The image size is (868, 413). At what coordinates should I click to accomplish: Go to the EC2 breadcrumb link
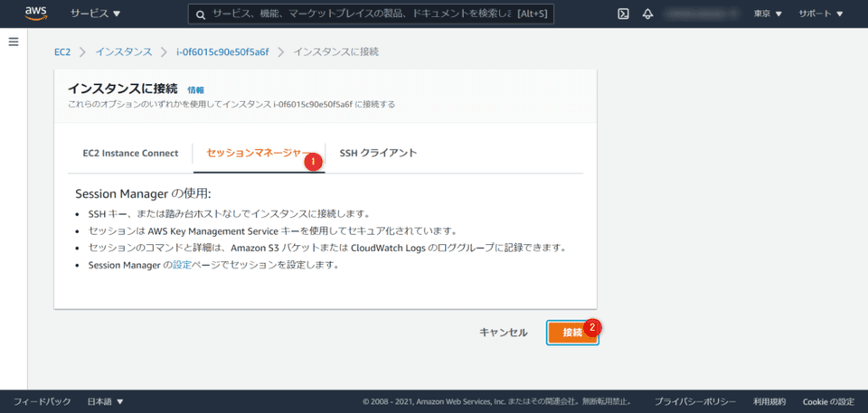[x=62, y=52]
